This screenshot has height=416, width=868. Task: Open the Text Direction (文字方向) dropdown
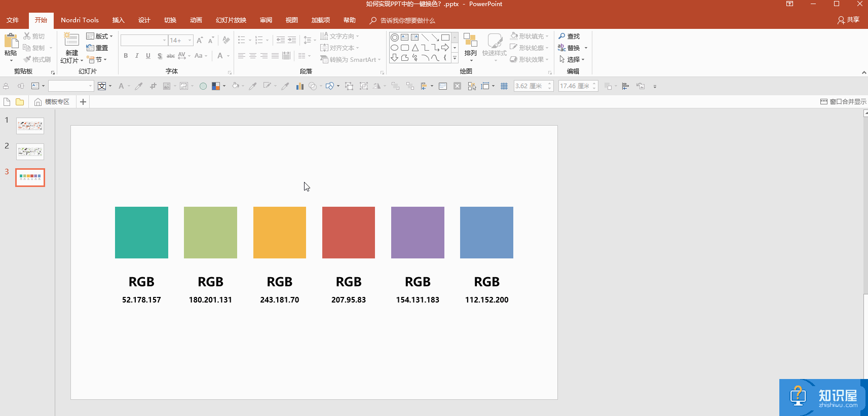click(339, 36)
